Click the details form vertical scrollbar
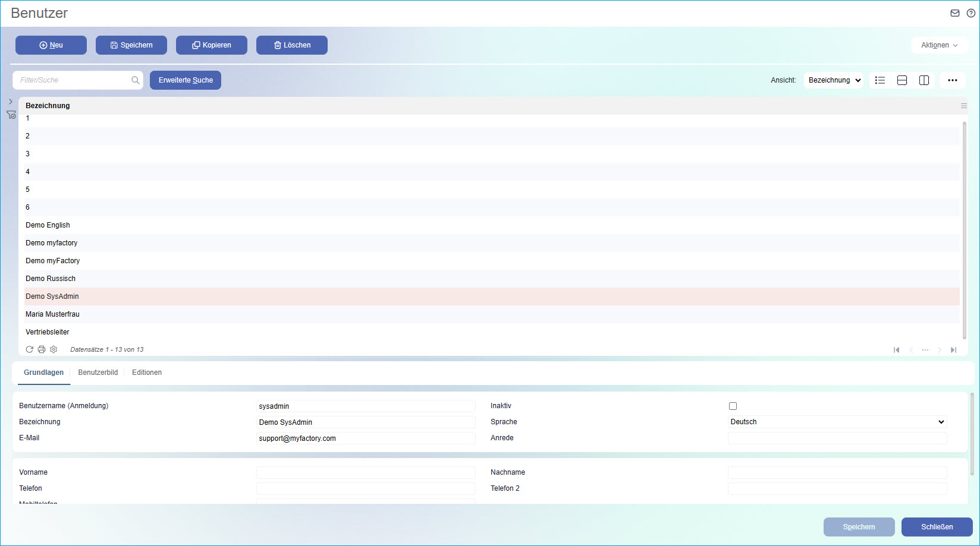Image resolution: width=980 pixels, height=546 pixels. pyautogui.click(x=972, y=434)
